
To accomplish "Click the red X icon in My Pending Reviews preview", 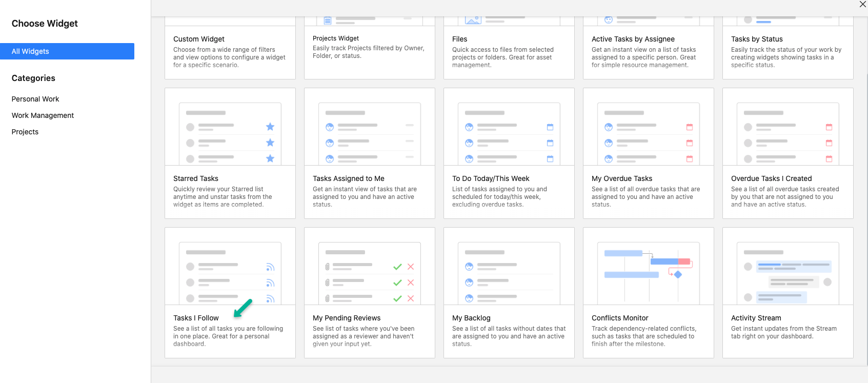I will click(x=411, y=267).
